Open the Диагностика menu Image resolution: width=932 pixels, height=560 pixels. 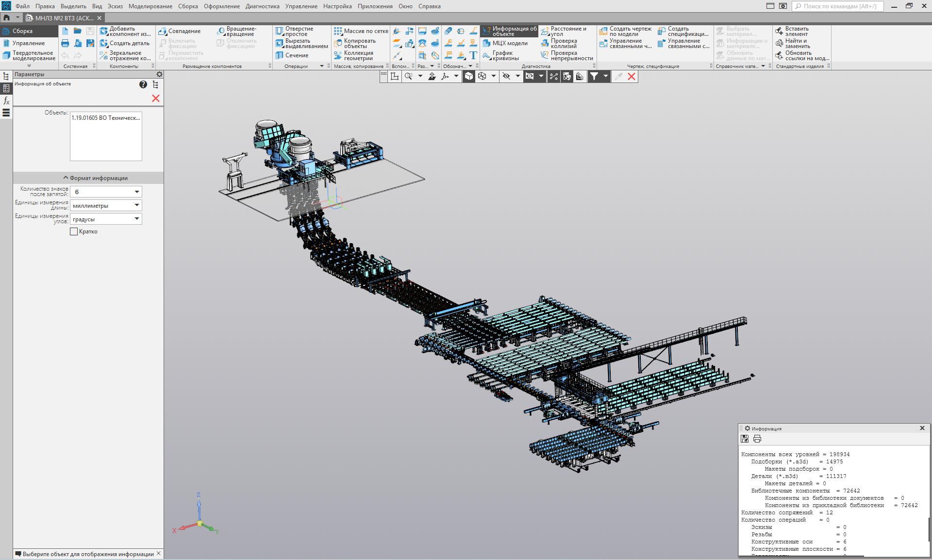[262, 6]
